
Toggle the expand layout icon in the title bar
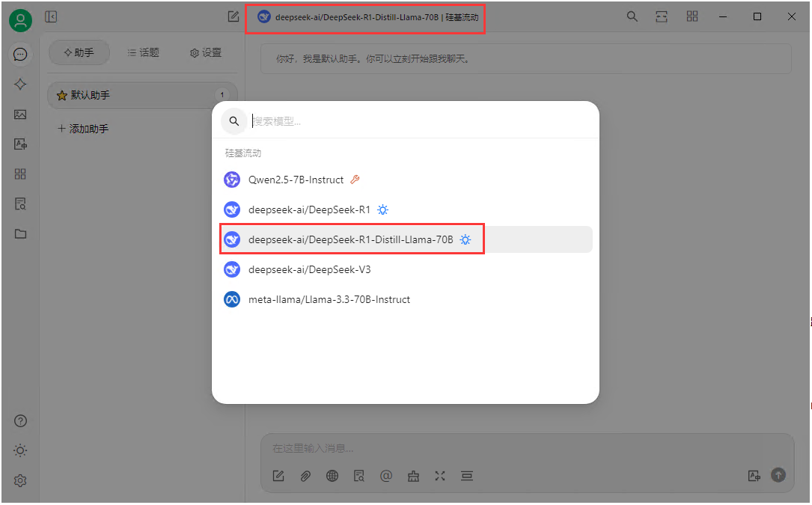pyautogui.click(x=662, y=16)
